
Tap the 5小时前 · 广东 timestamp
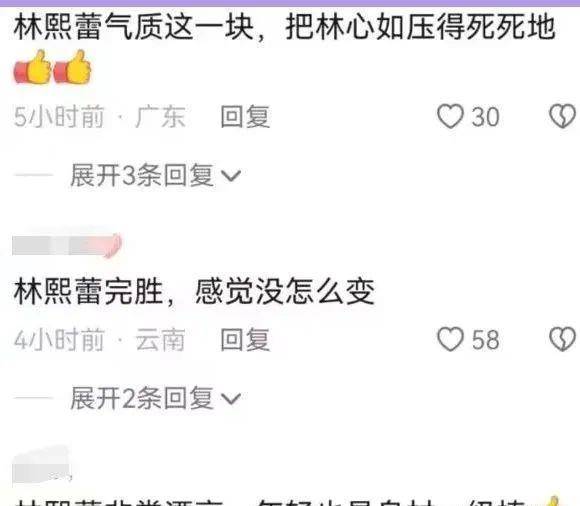pos(99,117)
